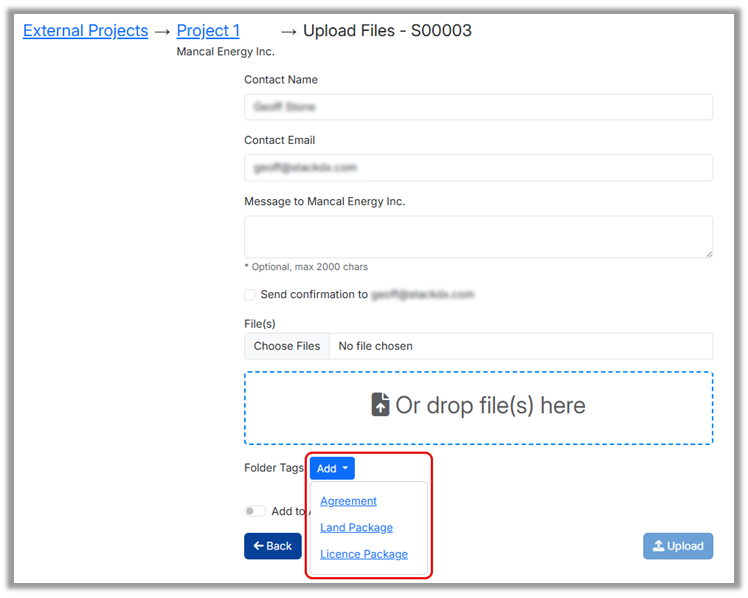Toggle the Add to switch
748x598 pixels.
click(255, 511)
